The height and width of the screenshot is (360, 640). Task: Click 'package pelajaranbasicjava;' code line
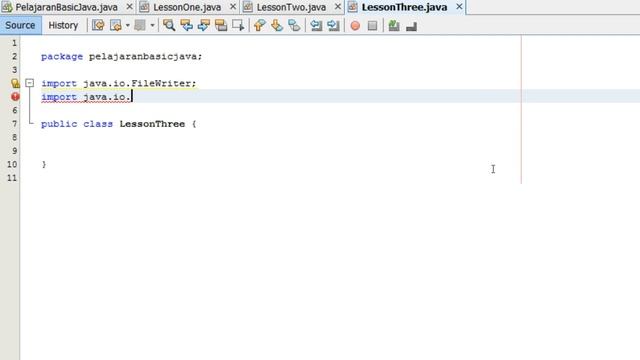point(122,56)
